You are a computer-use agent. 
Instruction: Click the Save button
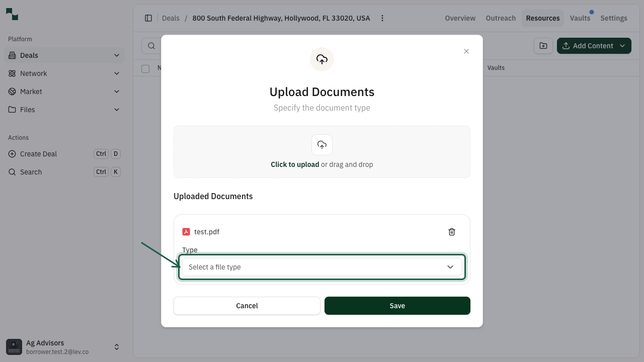397,306
